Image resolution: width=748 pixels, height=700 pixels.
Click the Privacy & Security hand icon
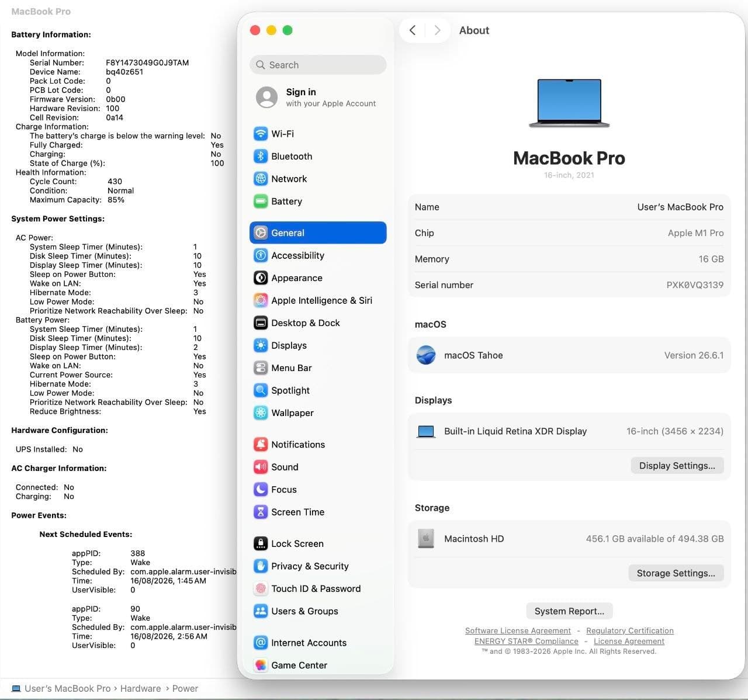click(261, 566)
